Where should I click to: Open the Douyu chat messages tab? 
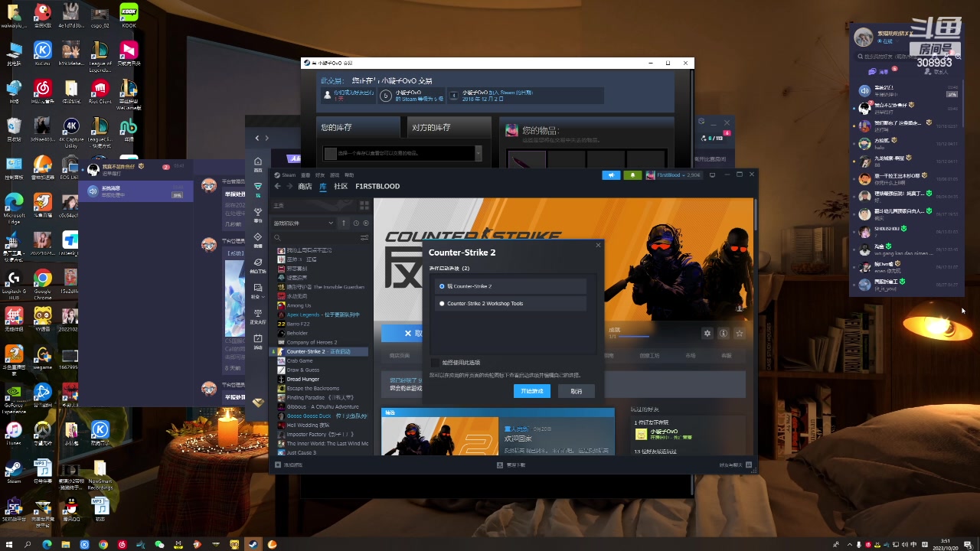(x=879, y=71)
